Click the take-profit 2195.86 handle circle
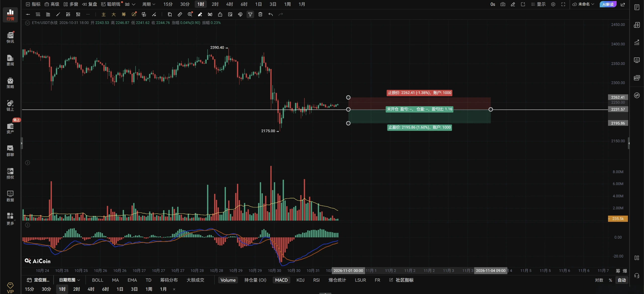 348,123
